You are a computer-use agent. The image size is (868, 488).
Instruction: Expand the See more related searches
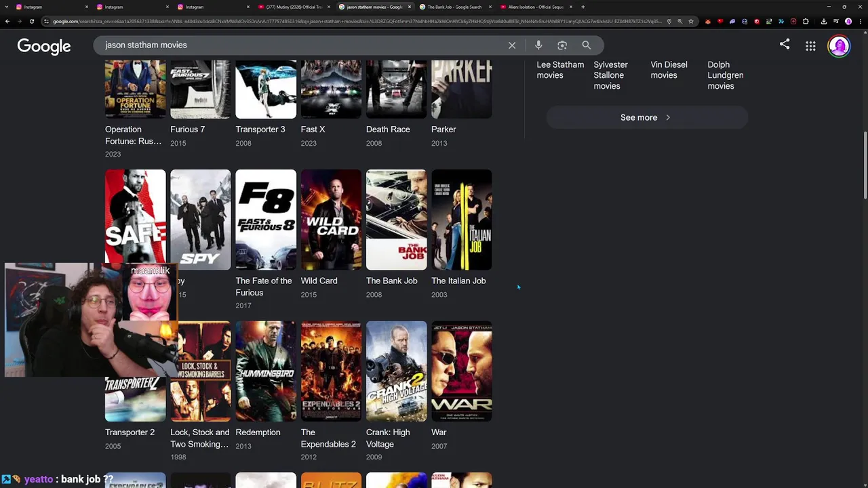pos(647,117)
